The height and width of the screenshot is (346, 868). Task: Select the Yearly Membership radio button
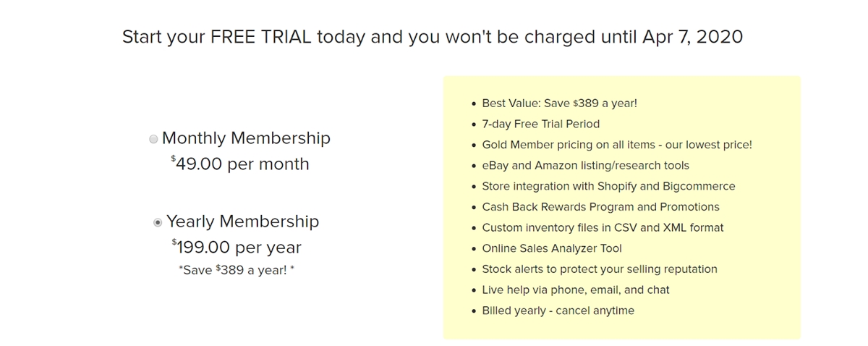158,222
